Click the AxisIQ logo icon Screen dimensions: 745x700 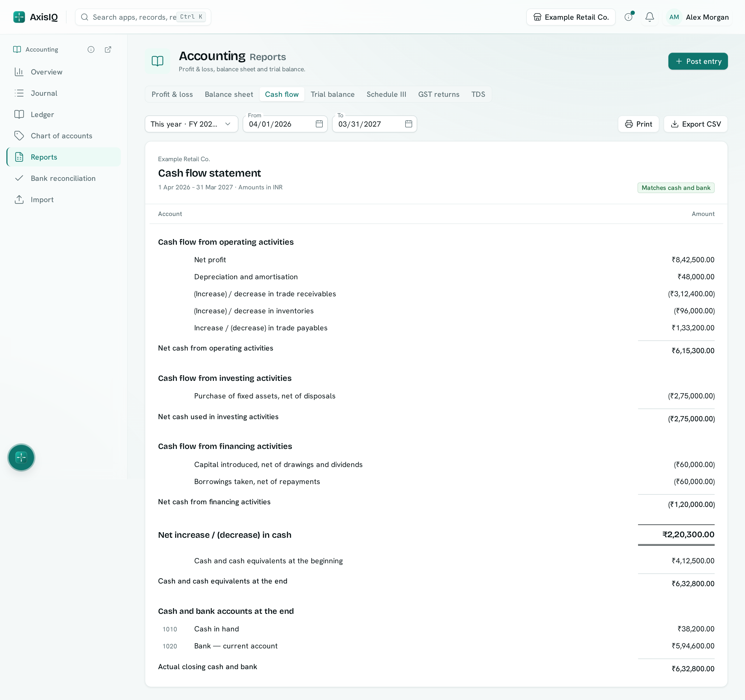(x=19, y=17)
